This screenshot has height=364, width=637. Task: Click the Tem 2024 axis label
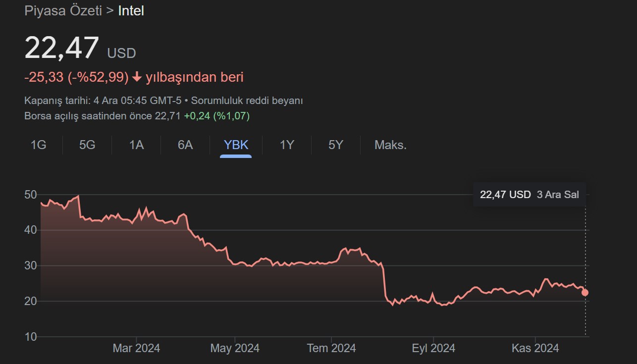point(331,348)
